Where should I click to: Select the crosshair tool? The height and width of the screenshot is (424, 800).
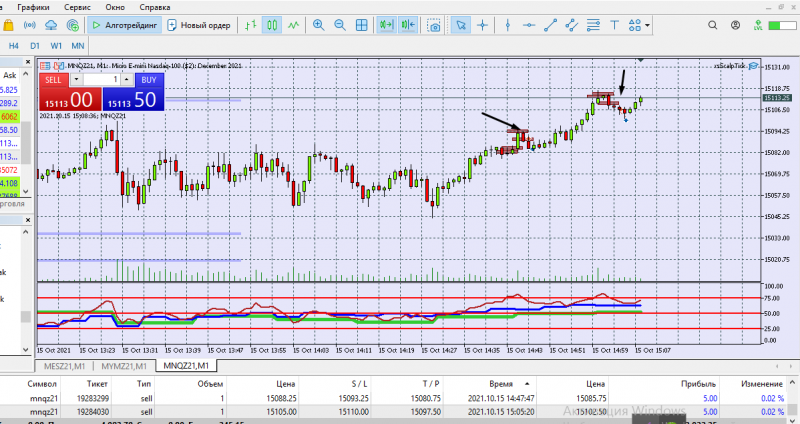[x=483, y=25]
